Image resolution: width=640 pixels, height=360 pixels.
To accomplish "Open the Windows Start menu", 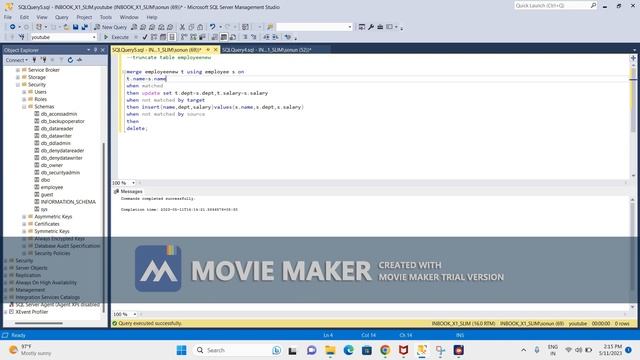I will pos(182,350).
